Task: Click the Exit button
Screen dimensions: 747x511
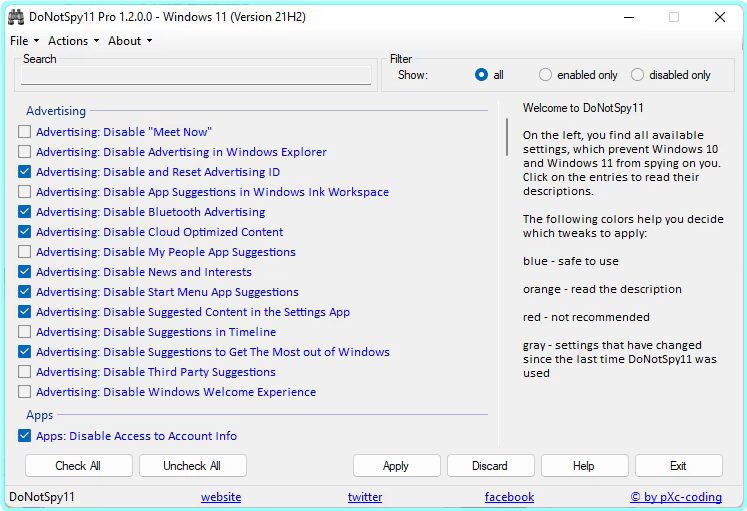Action: (678, 465)
